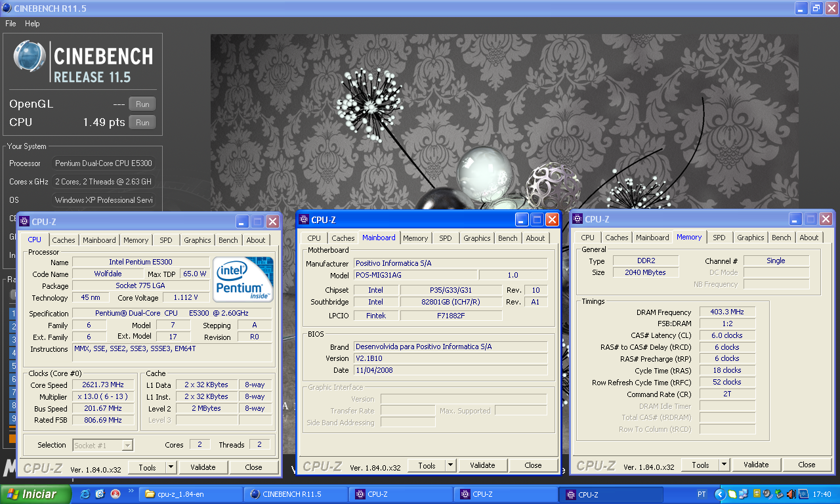Expand hidden tray icons arrow
Screen dimensions: 840x504
(720, 494)
